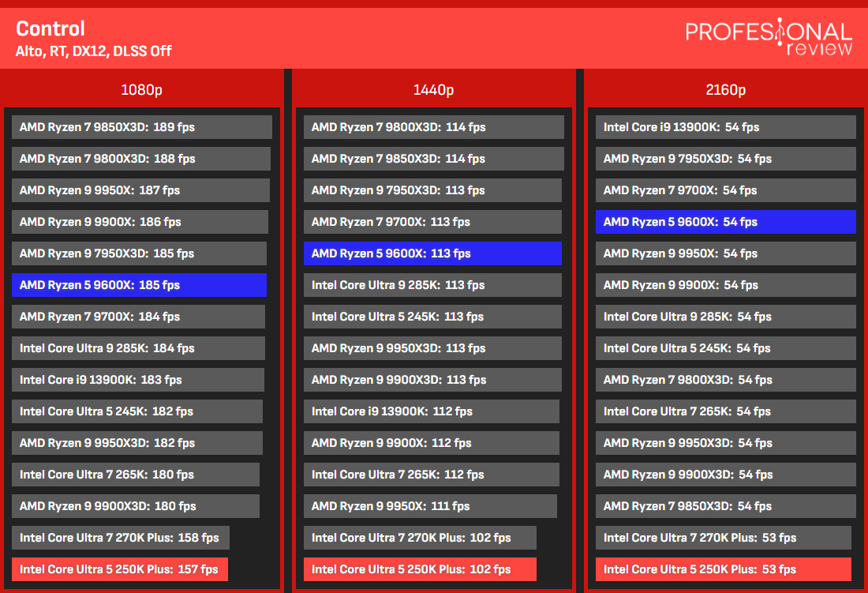Click red Core Ultra 5 250K Plus 157 fps bar
The image size is (868, 593).
(120, 569)
